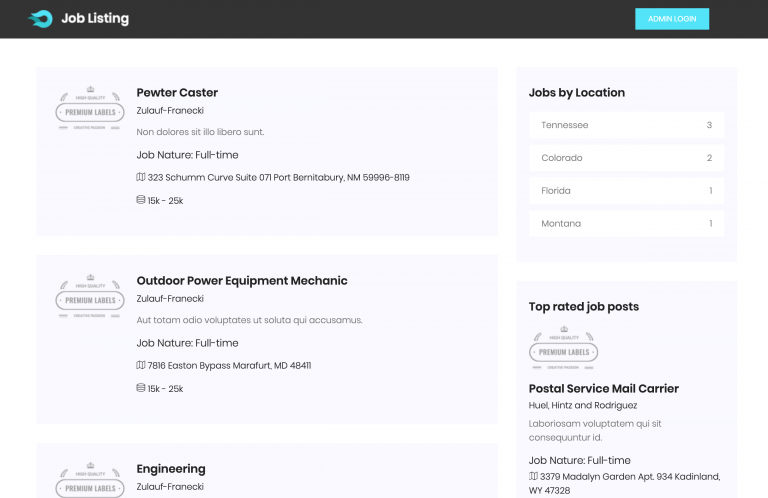Open Outdoor Power Equipment Mechanic listing

[242, 281]
